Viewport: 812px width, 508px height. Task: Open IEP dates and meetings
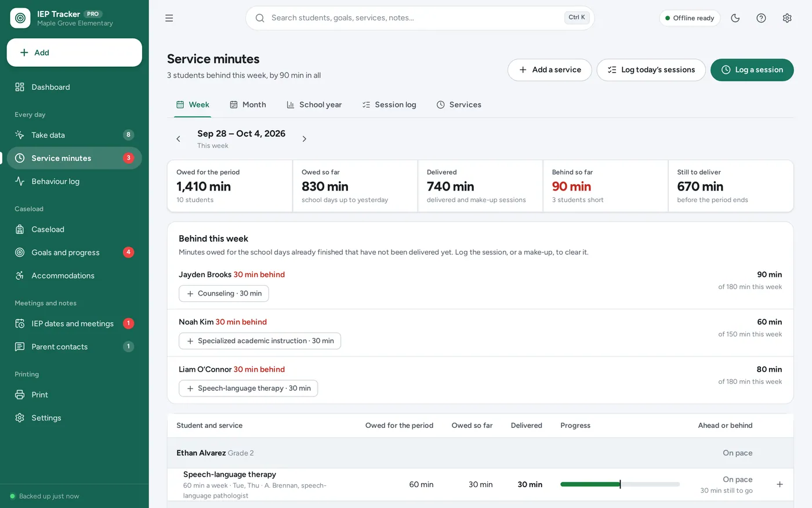[74, 323]
